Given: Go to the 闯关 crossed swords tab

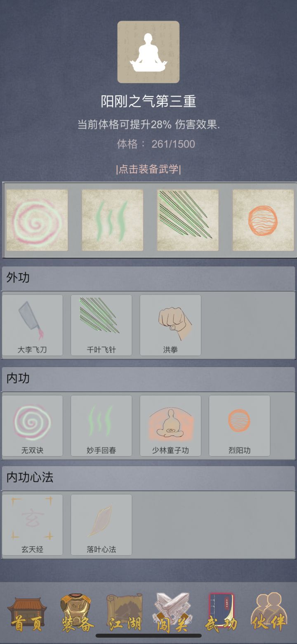Looking at the screenshot, I should 172,613.
